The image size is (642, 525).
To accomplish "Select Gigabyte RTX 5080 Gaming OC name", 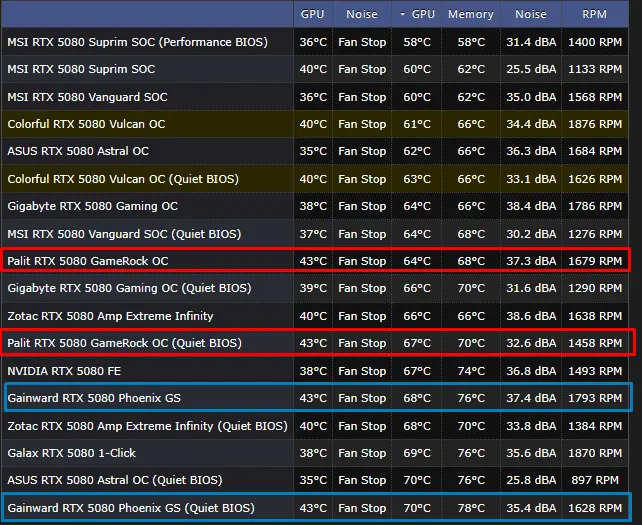I will (x=93, y=206).
